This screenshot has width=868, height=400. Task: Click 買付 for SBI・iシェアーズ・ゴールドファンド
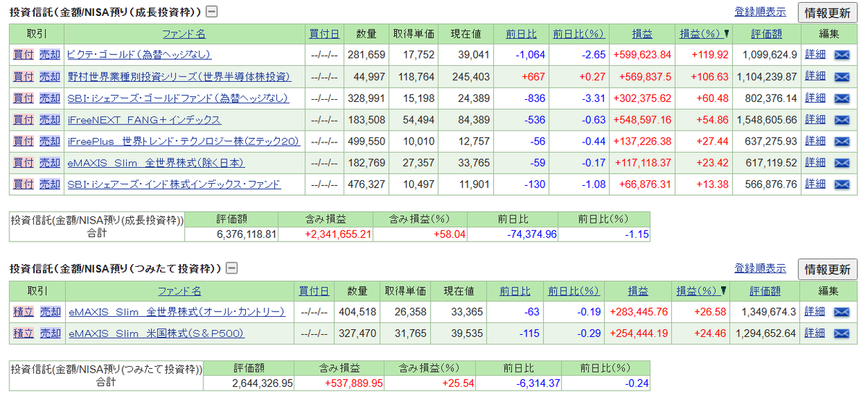tap(23, 98)
